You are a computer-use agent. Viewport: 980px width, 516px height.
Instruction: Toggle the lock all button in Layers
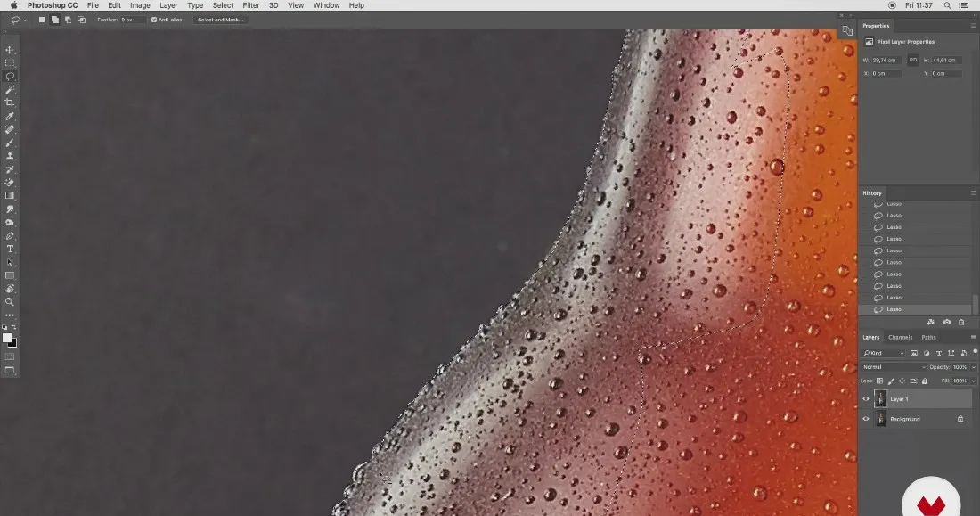click(x=925, y=381)
